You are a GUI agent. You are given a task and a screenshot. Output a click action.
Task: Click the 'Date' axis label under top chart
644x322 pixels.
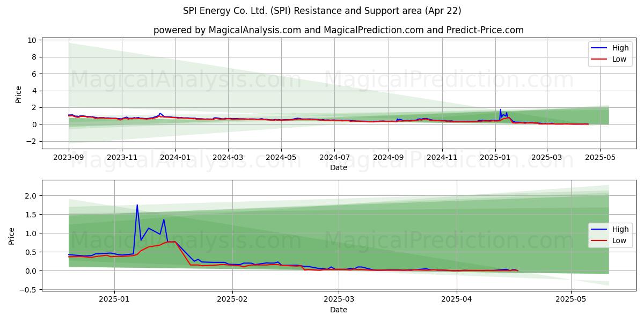coord(339,167)
